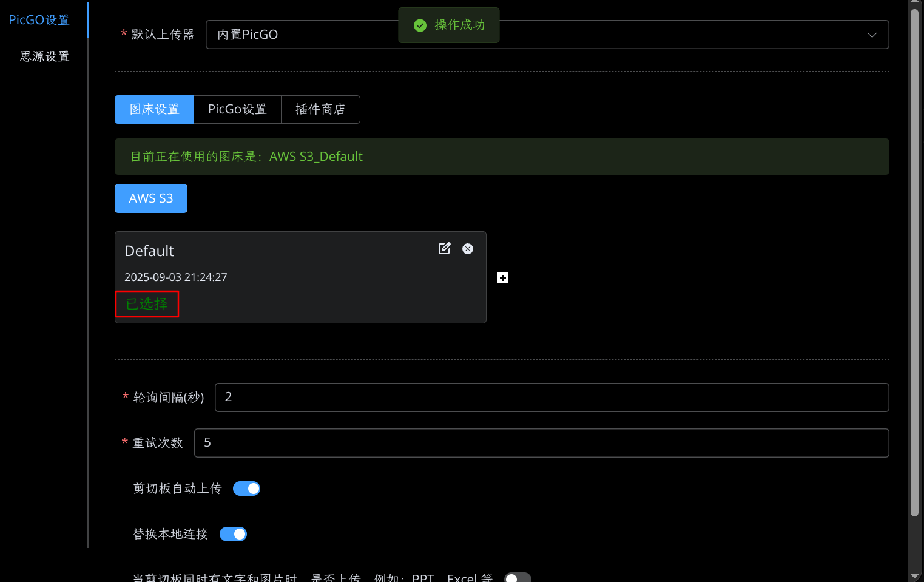924x582 pixels.
Task: Click the 已选择 status label
Action: click(x=147, y=304)
